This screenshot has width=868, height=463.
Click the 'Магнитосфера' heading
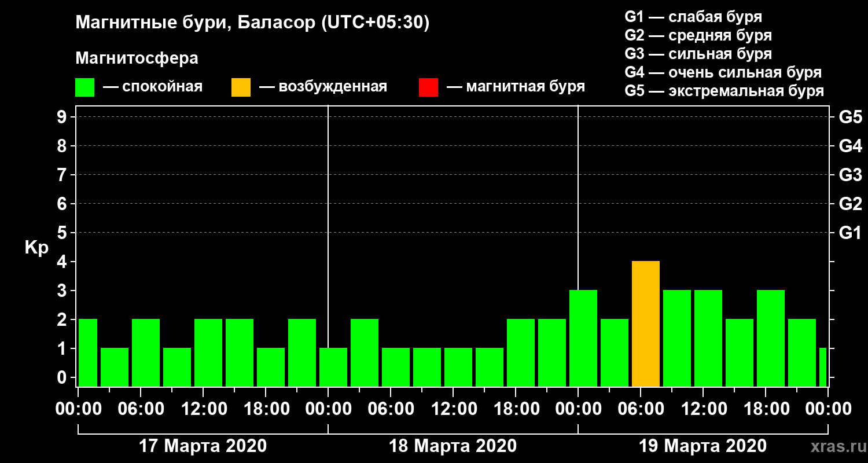137,58
